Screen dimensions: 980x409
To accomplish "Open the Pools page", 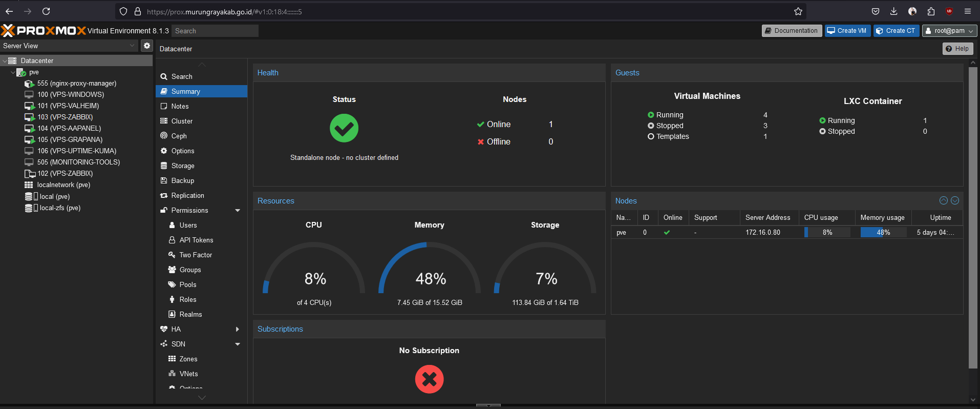I will click(201, 284).
